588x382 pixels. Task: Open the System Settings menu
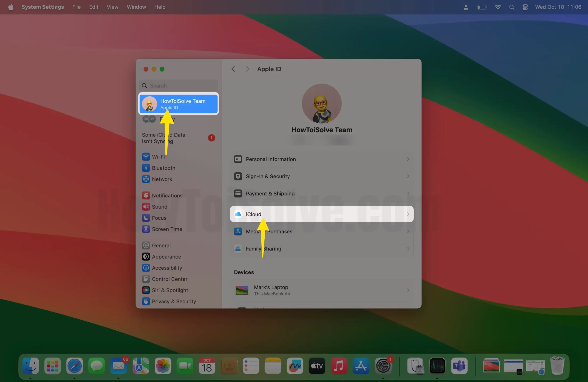pyautogui.click(x=42, y=7)
